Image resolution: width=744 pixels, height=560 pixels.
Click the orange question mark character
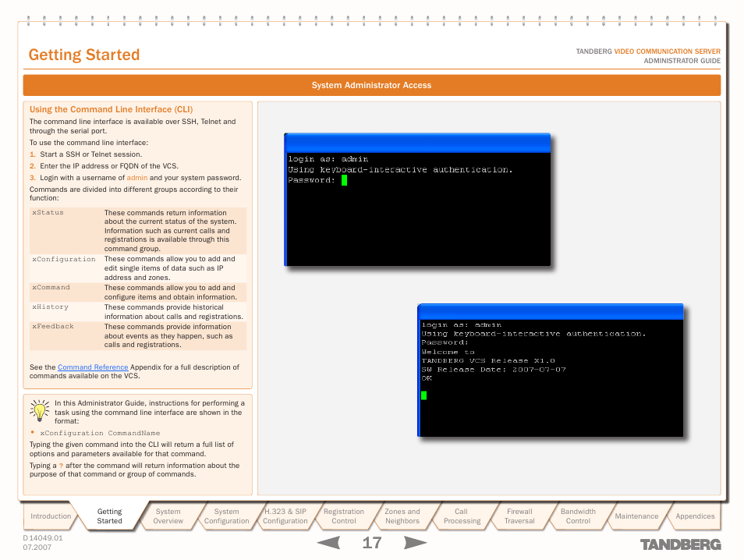click(61, 466)
